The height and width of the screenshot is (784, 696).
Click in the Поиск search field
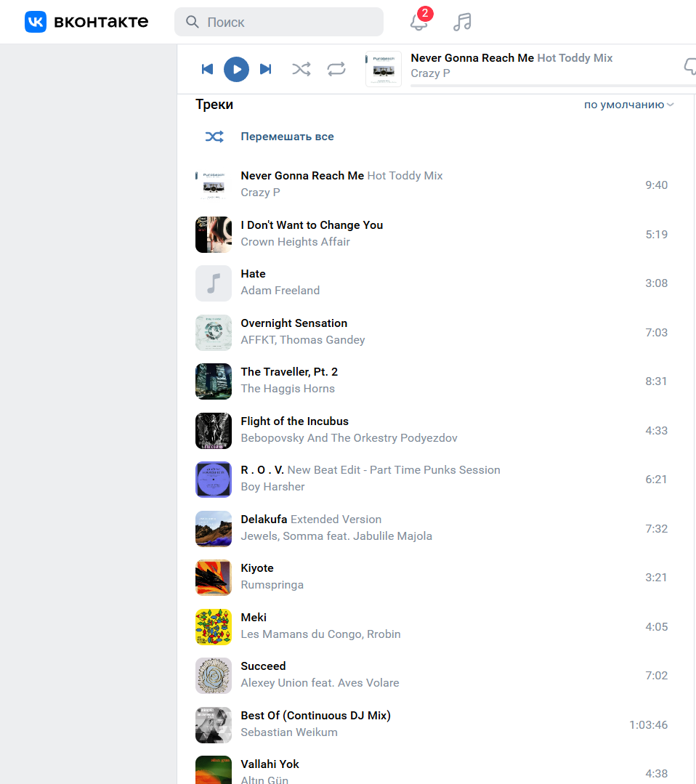coord(279,22)
